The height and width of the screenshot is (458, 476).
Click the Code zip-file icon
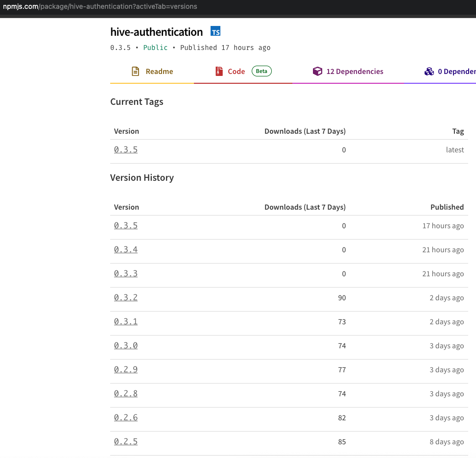click(x=219, y=72)
